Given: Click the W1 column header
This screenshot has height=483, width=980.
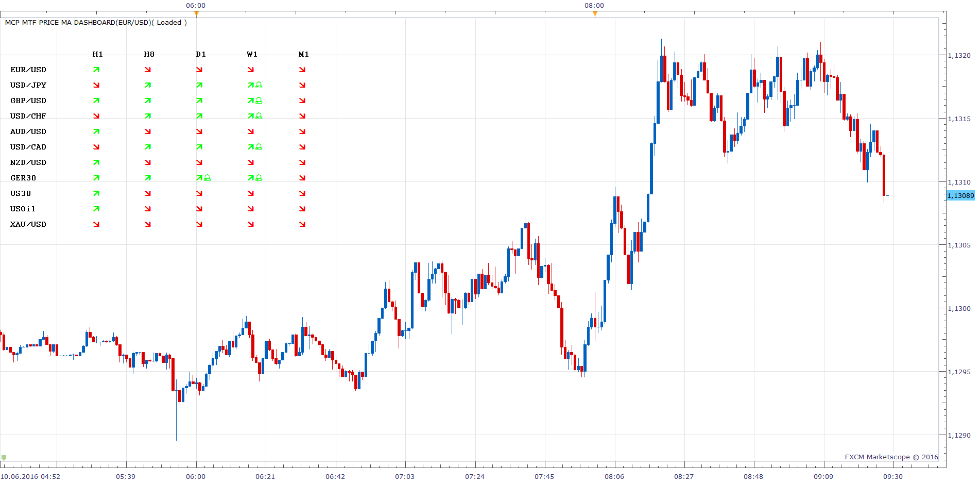Looking at the screenshot, I should (252, 54).
